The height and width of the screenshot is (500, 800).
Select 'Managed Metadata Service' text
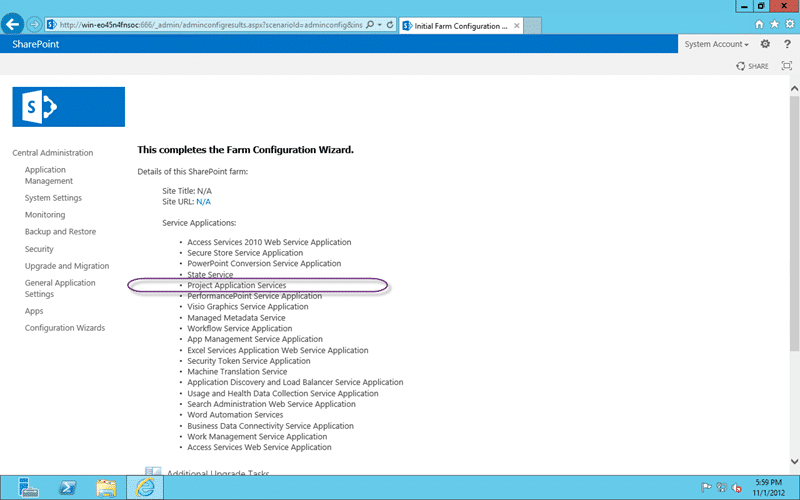click(x=236, y=318)
